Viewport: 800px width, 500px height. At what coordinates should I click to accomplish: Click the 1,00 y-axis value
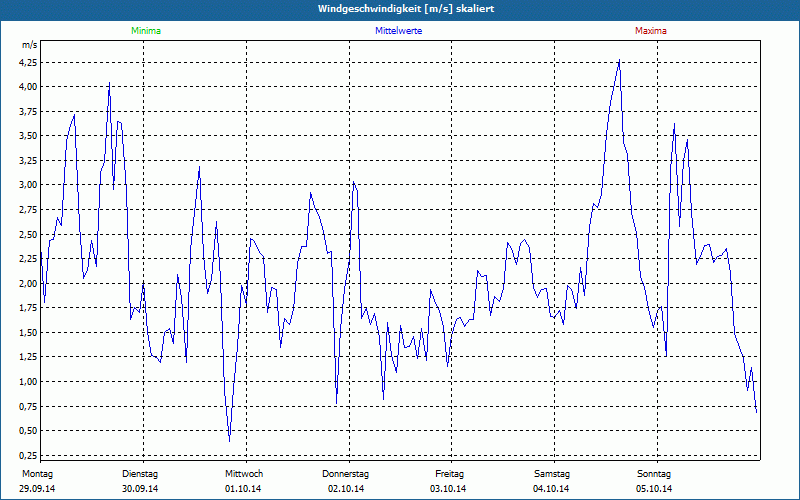coord(29,382)
